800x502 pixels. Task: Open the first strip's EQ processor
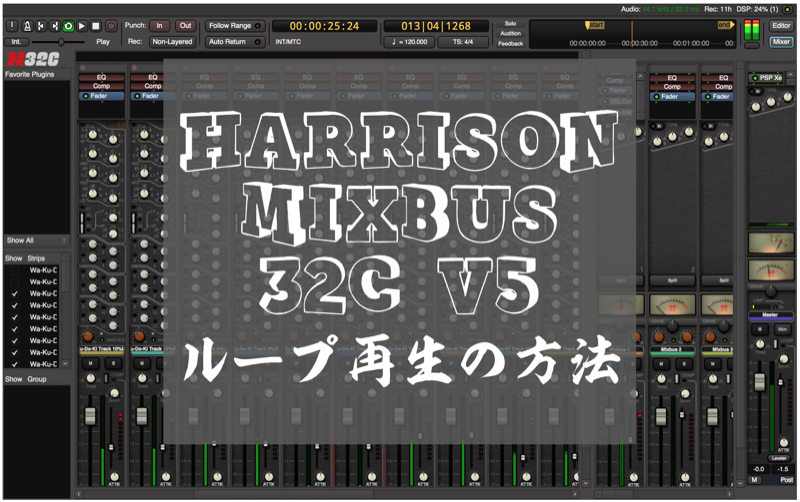(x=101, y=78)
